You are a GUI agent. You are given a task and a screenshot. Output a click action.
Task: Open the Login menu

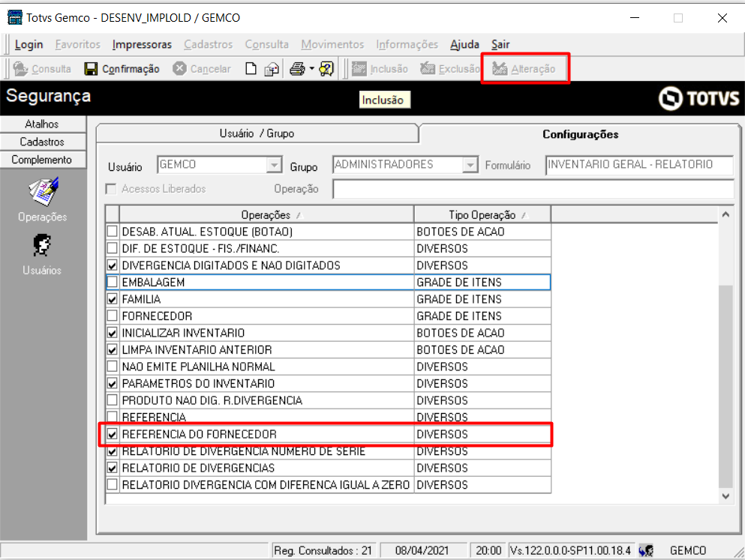29,44
